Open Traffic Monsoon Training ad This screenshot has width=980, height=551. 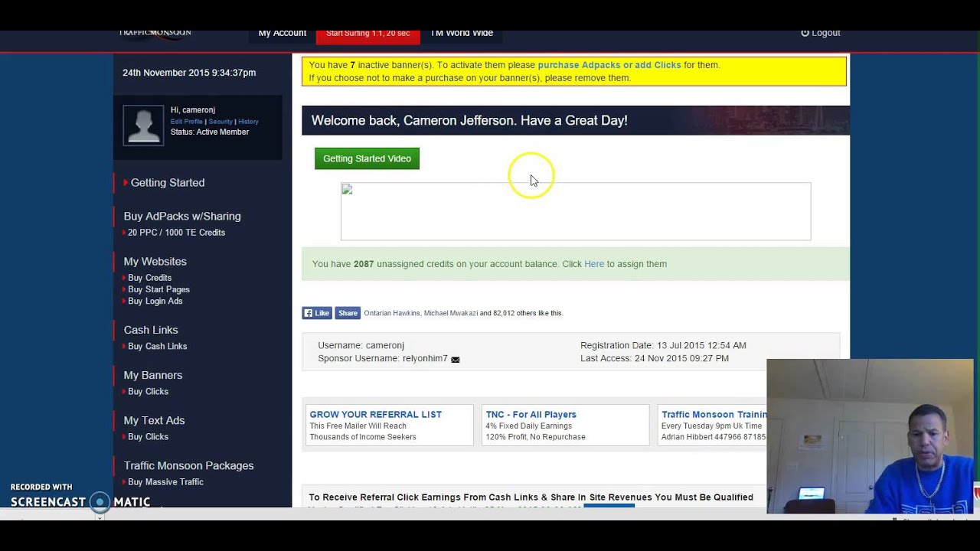click(713, 425)
